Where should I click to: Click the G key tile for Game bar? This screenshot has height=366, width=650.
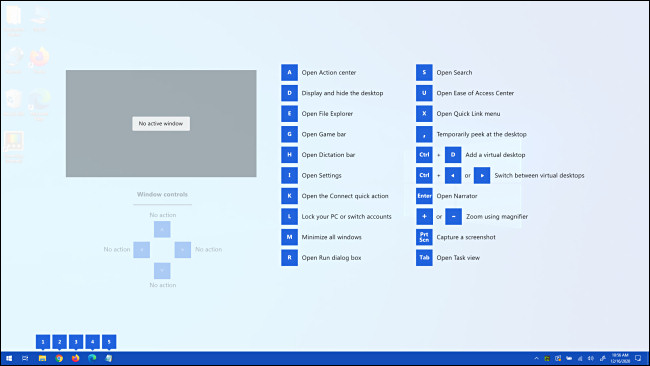click(289, 134)
